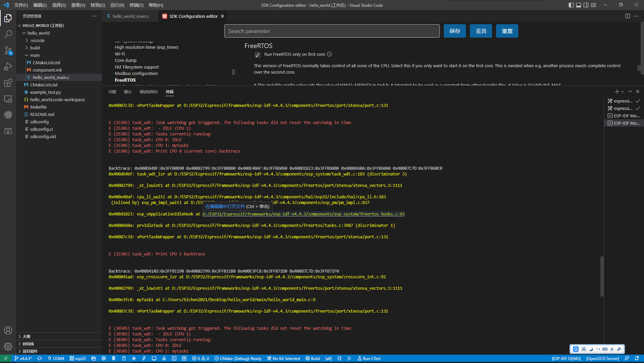
Task: Open Run and Debug view
Action: pos(8,67)
